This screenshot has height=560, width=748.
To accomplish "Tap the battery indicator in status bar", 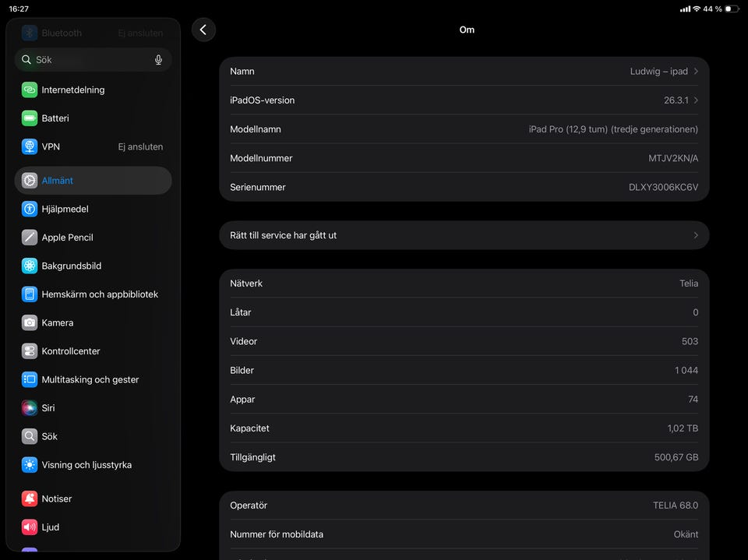I will 732,9.
